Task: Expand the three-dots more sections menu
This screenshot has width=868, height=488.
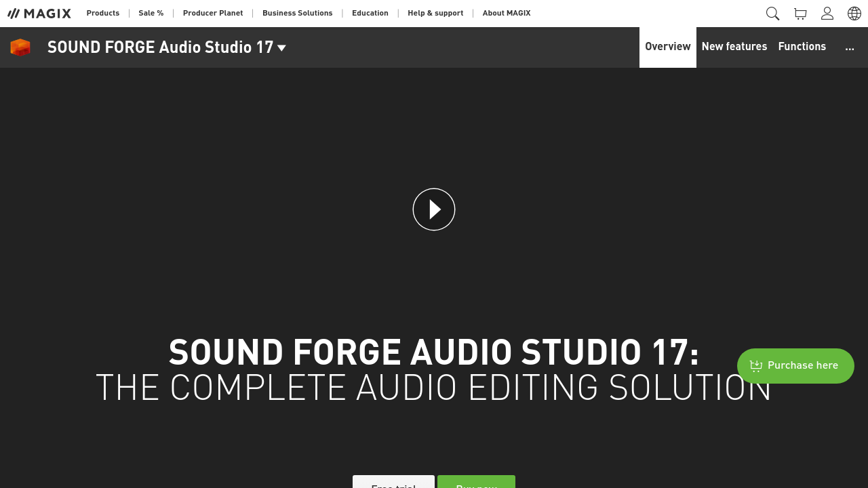Action: click(850, 47)
